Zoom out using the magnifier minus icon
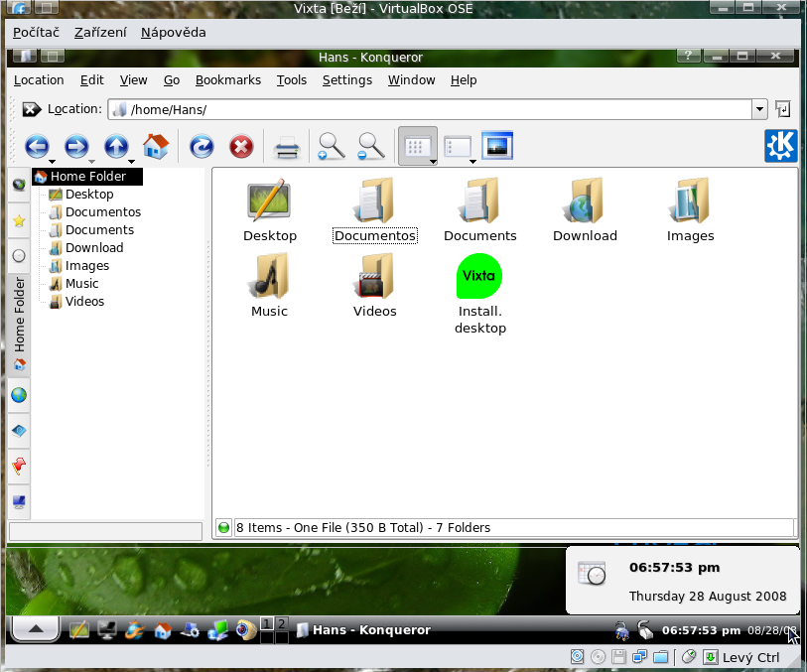The width and height of the screenshot is (807, 672). click(371, 147)
